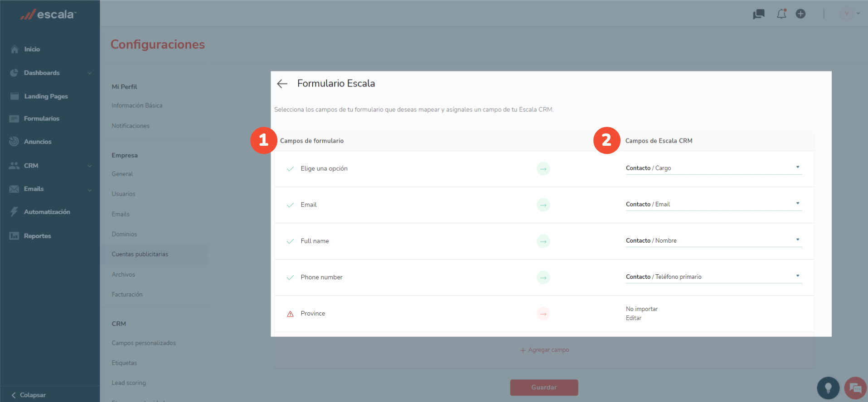Select Cuentas publicitarias menu item

point(154,254)
